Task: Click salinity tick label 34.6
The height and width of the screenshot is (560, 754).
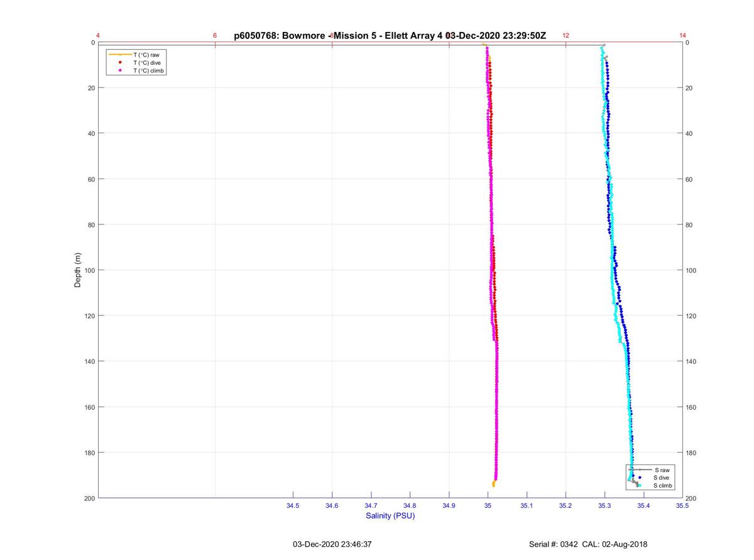Action: click(332, 506)
